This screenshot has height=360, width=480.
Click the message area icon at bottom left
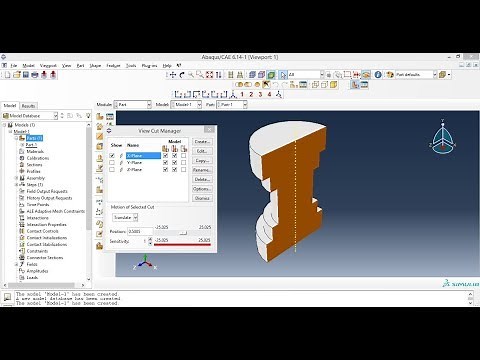tap(8, 296)
